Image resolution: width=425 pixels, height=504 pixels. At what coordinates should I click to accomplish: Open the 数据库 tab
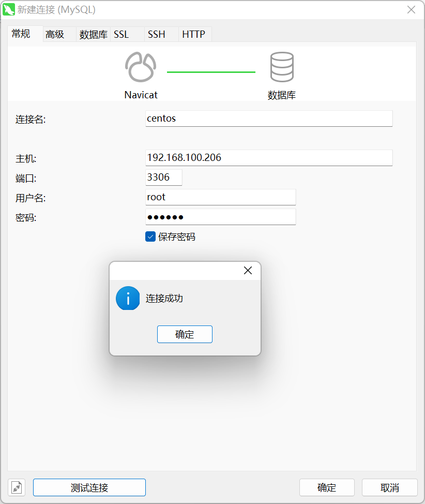click(x=93, y=35)
